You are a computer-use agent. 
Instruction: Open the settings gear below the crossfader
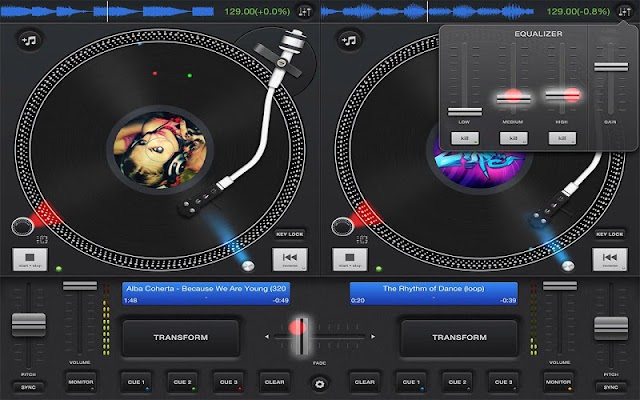tap(320, 384)
